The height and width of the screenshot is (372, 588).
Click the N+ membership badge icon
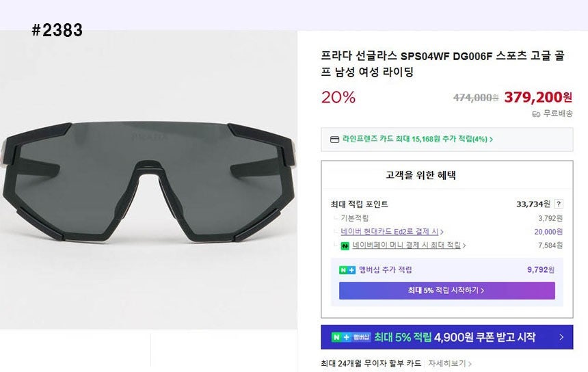coord(347,270)
